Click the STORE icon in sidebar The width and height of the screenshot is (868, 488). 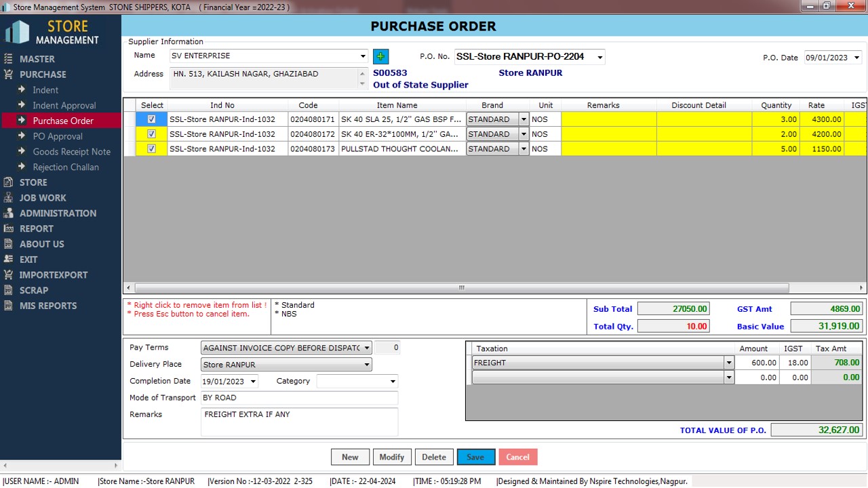[x=8, y=182]
